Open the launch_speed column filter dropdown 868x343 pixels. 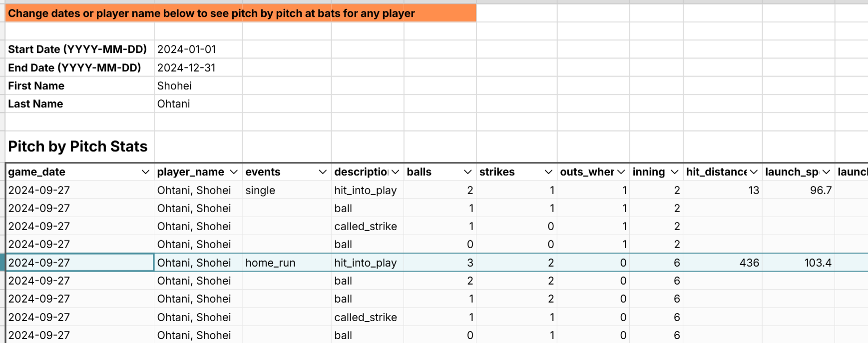coord(827,172)
